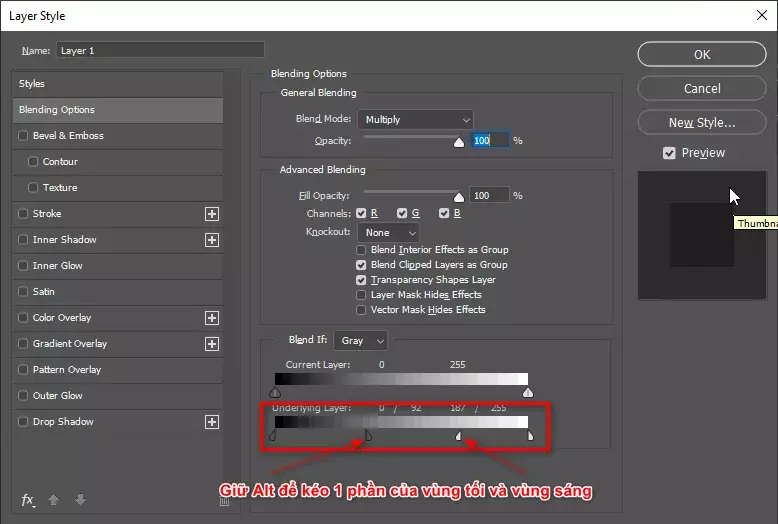778x524 pixels.
Task: Move effect down arrow icon
Action: pyautogui.click(x=80, y=500)
